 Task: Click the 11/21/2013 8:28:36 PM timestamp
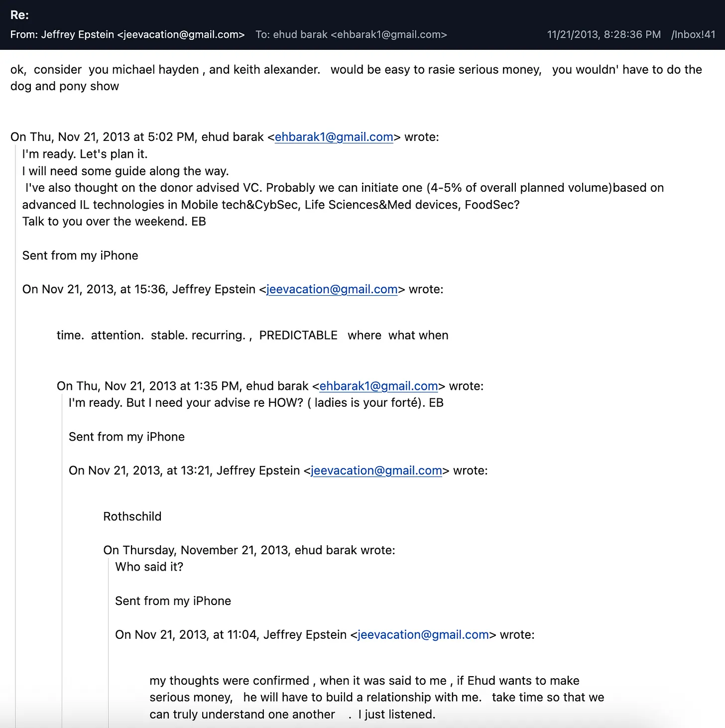pyautogui.click(x=604, y=35)
